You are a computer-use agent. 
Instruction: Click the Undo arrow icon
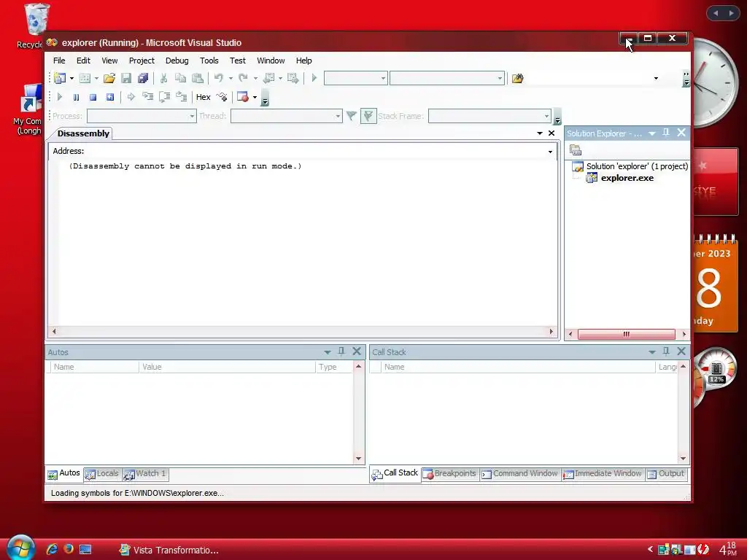(x=219, y=78)
